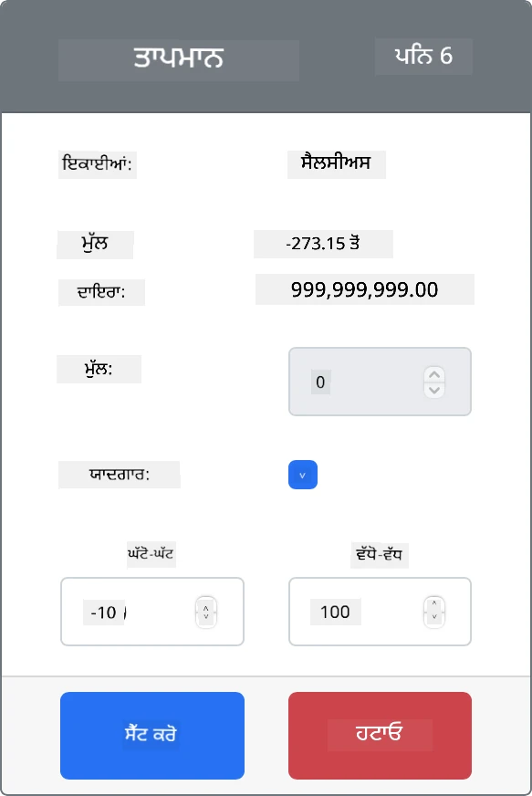
Task: Click the up arrow in ਘੱਟੋ-ਘੱਟ field
Action: click(206, 607)
